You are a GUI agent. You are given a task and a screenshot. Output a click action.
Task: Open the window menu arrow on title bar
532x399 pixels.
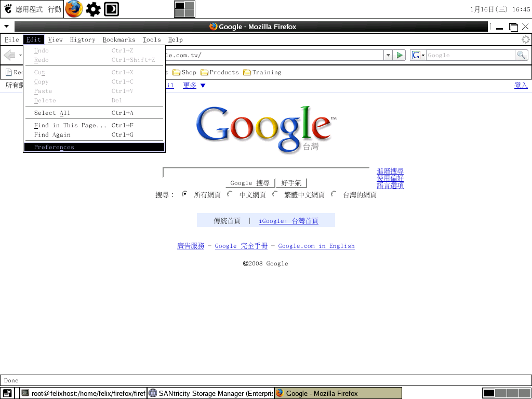pos(6,26)
